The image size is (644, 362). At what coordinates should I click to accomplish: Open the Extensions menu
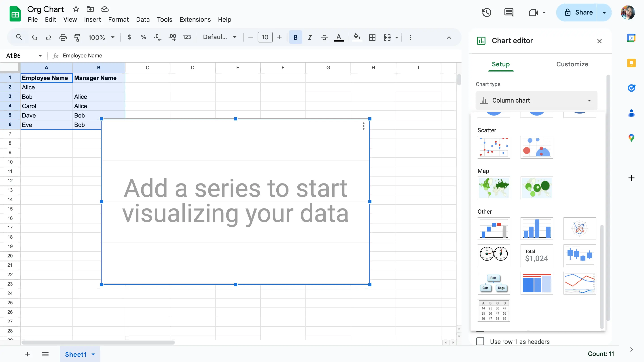click(195, 19)
